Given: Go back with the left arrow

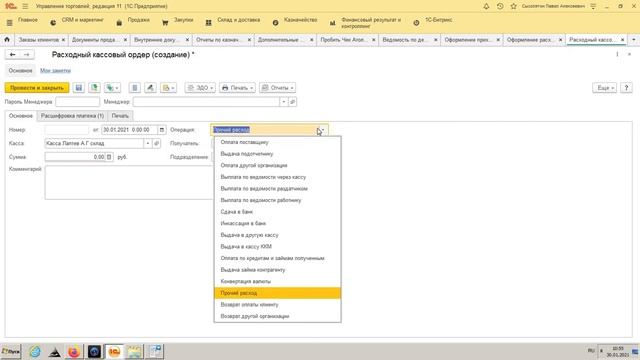Looking at the screenshot, I should pos(13,55).
